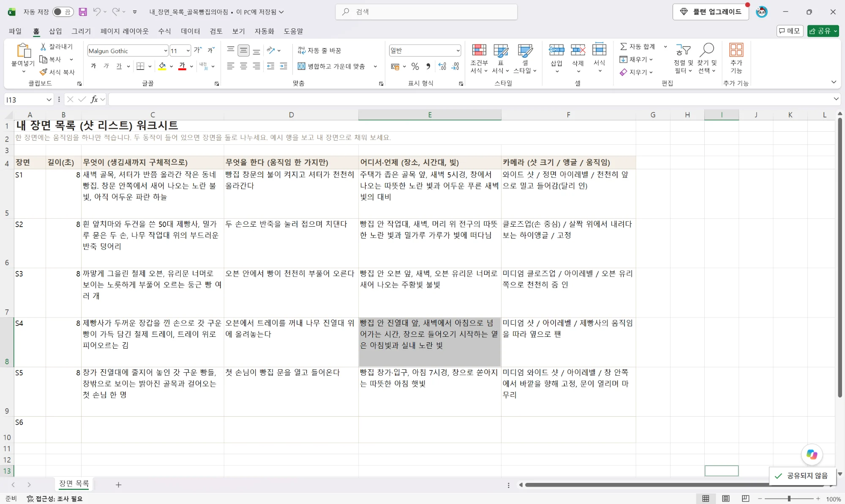Select the 장면 목록 sheet tab
Image resolution: width=845 pixels, height=504 pixels.
pyautogui.click(x=74, y=484)
